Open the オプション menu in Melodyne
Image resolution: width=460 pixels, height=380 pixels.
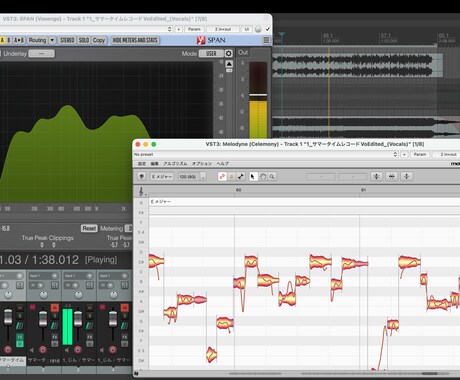coord(202,164)
